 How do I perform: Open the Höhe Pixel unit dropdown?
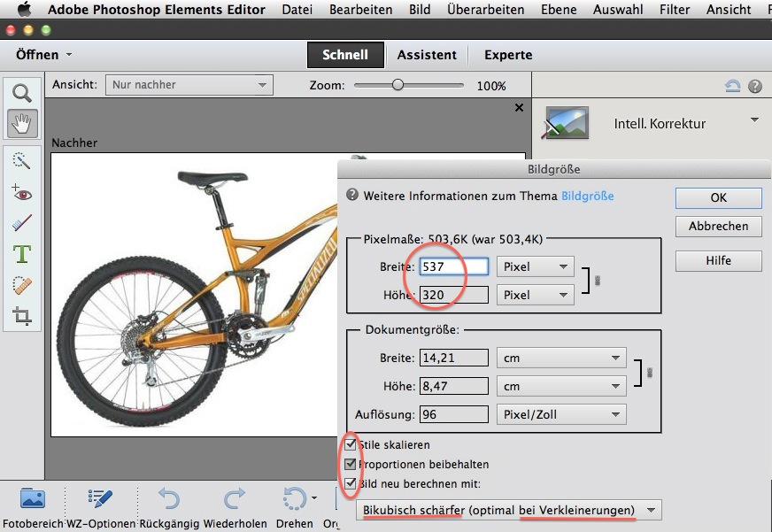click(536, 296)
